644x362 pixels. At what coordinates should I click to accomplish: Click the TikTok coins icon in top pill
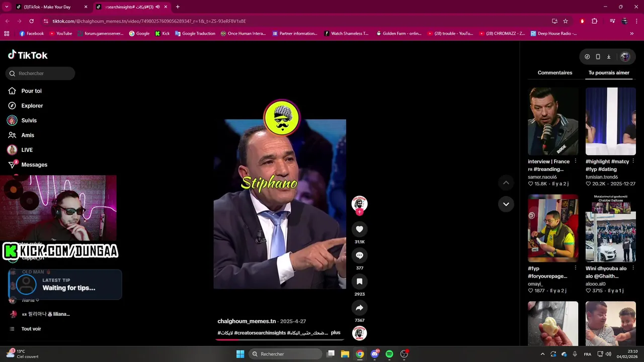point(587,57)
